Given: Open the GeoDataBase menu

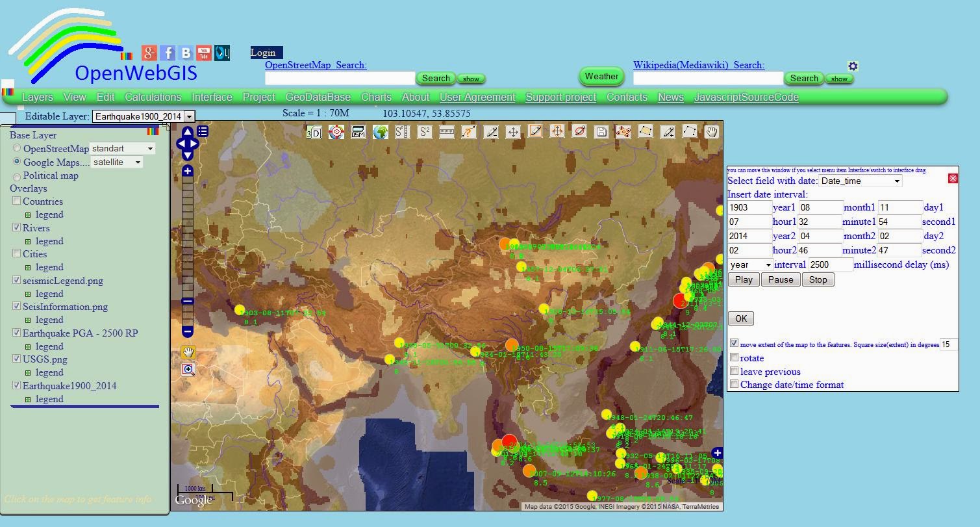Looking at the screenshot, I should pyautogui.click(x=318, y=97).
